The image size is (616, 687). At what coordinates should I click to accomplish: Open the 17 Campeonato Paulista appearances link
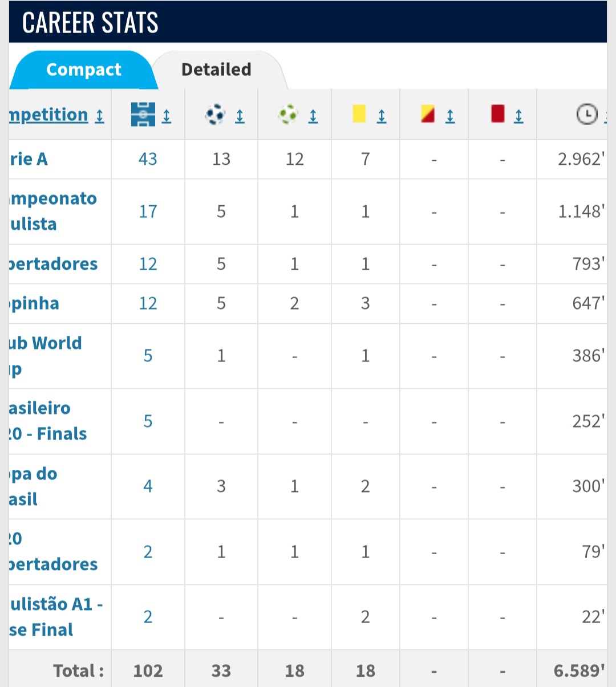click(148, 212)
